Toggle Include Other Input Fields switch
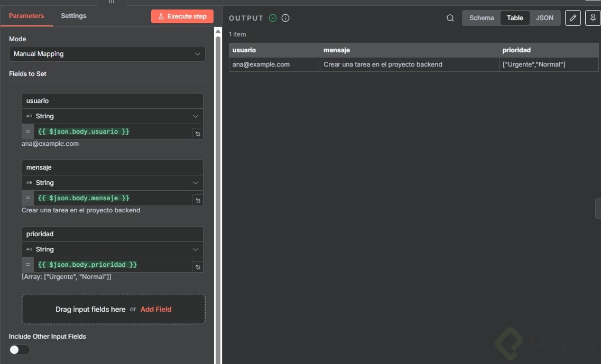The width and height of the screenshot is (601, 364). [x=19, y=349]
